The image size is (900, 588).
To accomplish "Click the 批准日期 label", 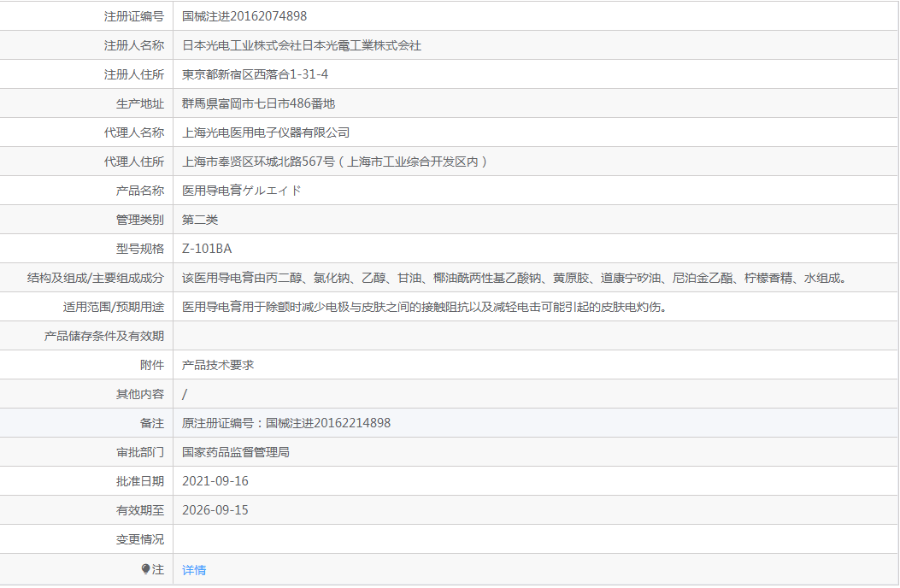I will (140, 481).
